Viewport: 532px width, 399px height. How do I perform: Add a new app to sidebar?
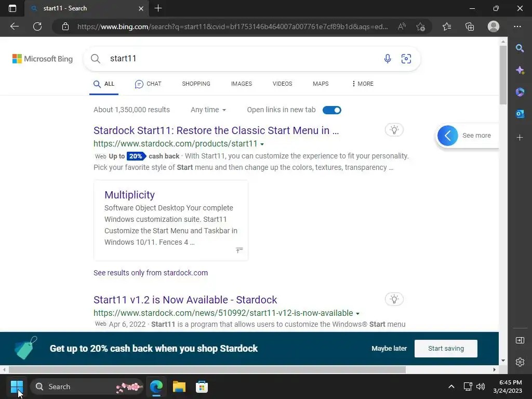point(520,137)
